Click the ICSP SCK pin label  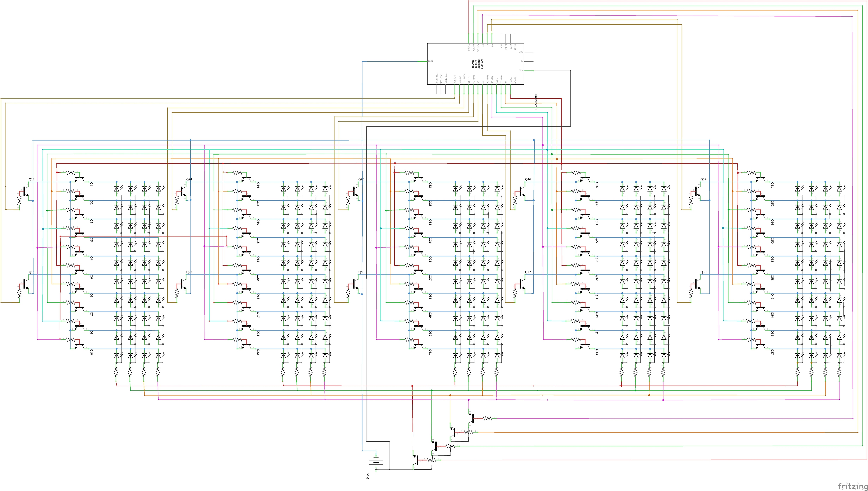pos(441,79)
